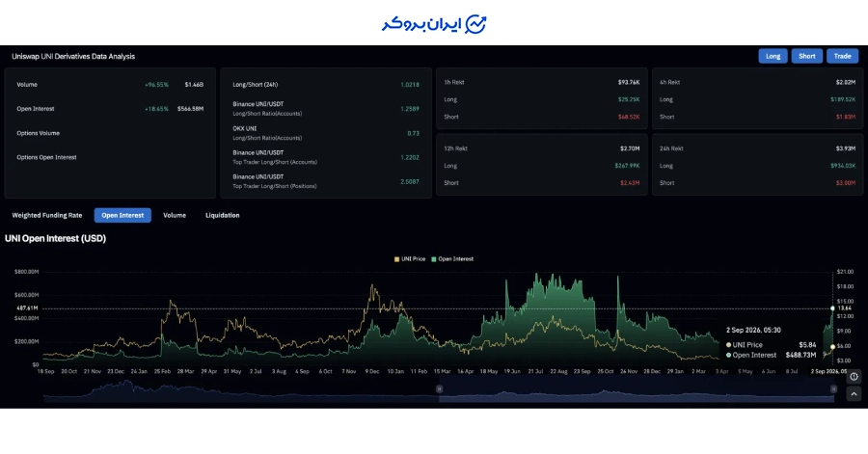
Task: Click the 13.64 crosshair label on right axis
Action: tap(844, 308)
